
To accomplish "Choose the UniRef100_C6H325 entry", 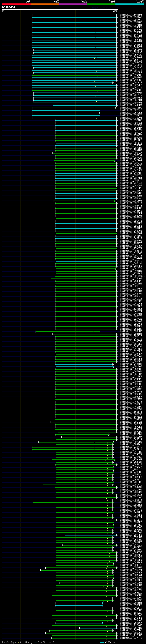I will click(x=131, y=593).
